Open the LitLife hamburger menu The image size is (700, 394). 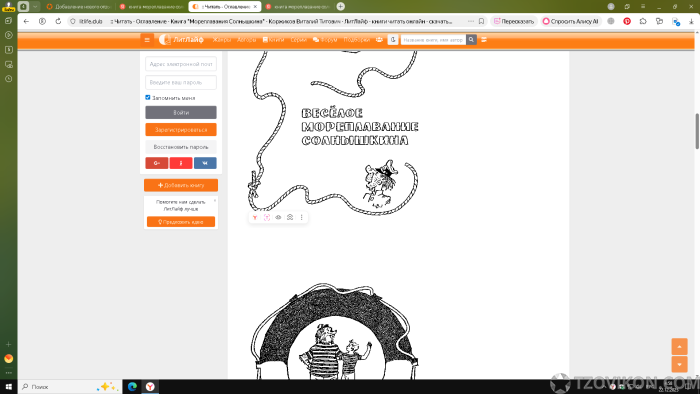point(147,40)
